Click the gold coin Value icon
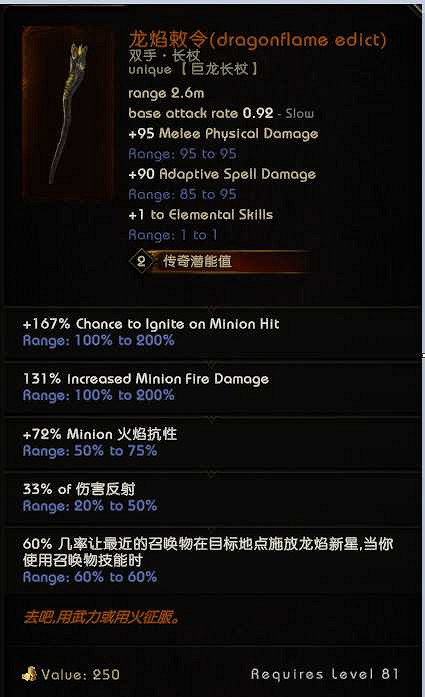Viewport: 425px width, 697px height. click(x=29, y=674)
